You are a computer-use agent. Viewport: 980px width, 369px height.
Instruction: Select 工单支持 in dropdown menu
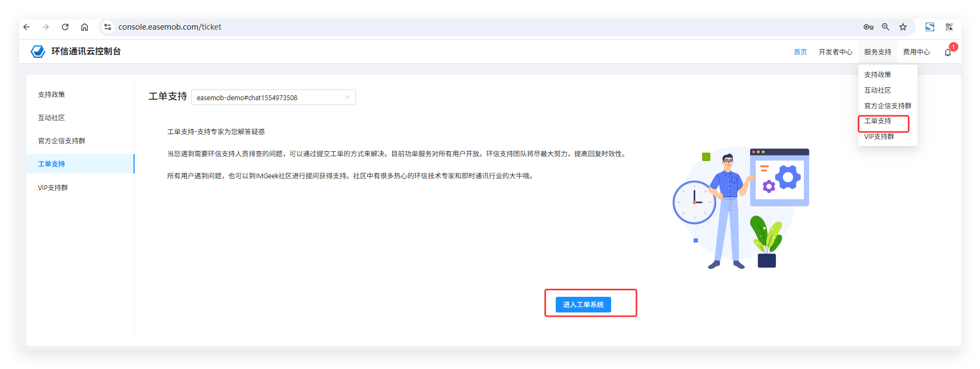coord(878,121)
